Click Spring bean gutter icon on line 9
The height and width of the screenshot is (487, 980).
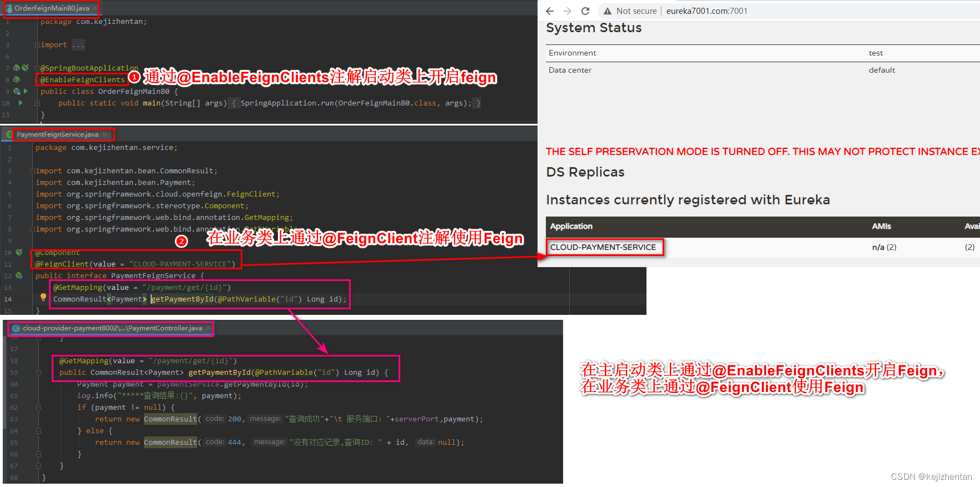[17, 91]
